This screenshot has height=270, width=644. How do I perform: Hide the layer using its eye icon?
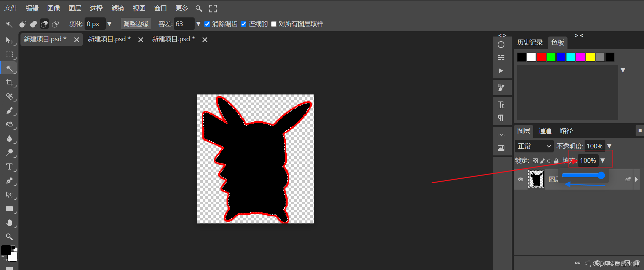click(521, 180)
